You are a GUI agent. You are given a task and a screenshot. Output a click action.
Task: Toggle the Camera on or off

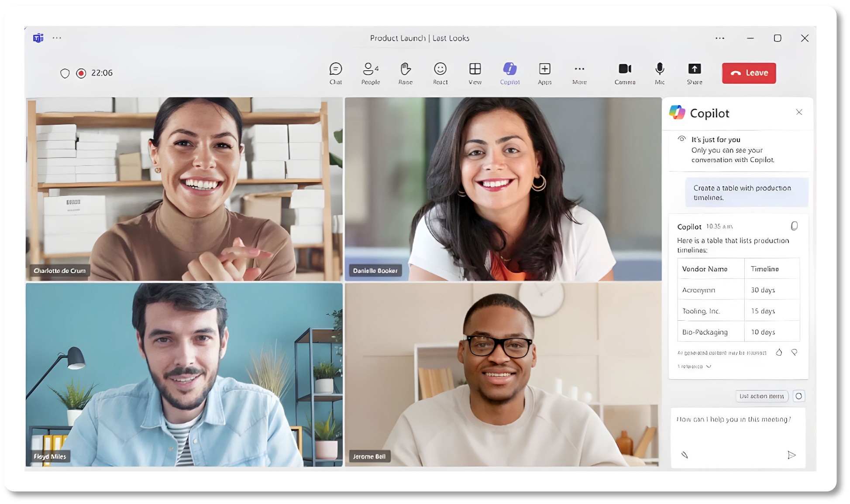tap(625, 73)
